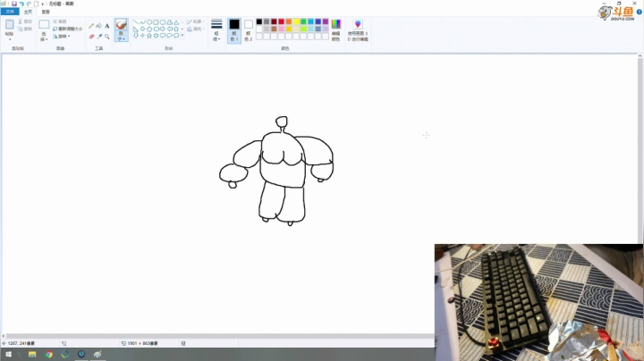Select the Pencil tool

tap(91, 26)
